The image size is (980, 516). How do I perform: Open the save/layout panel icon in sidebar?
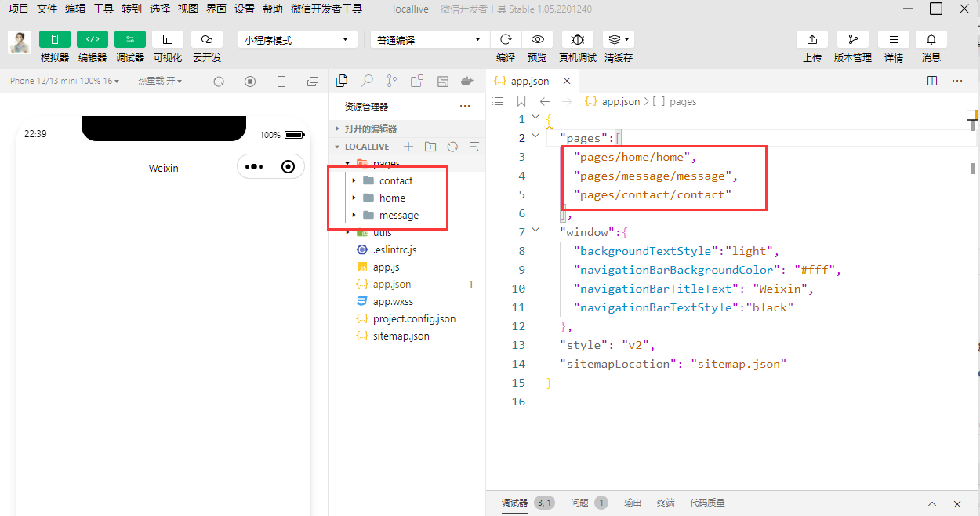443,81
